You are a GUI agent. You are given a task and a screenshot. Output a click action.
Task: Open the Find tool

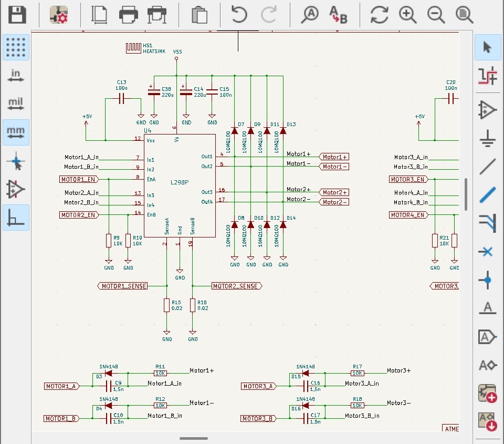coord(310,15)
